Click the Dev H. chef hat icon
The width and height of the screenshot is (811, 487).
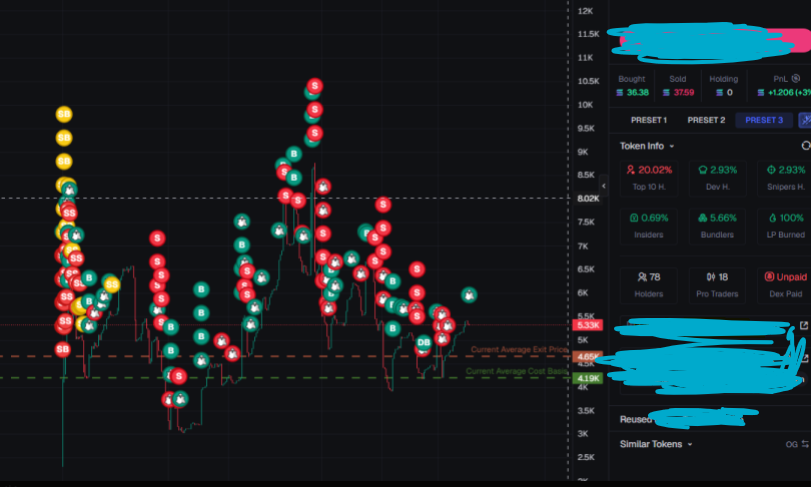coord(702,170)
